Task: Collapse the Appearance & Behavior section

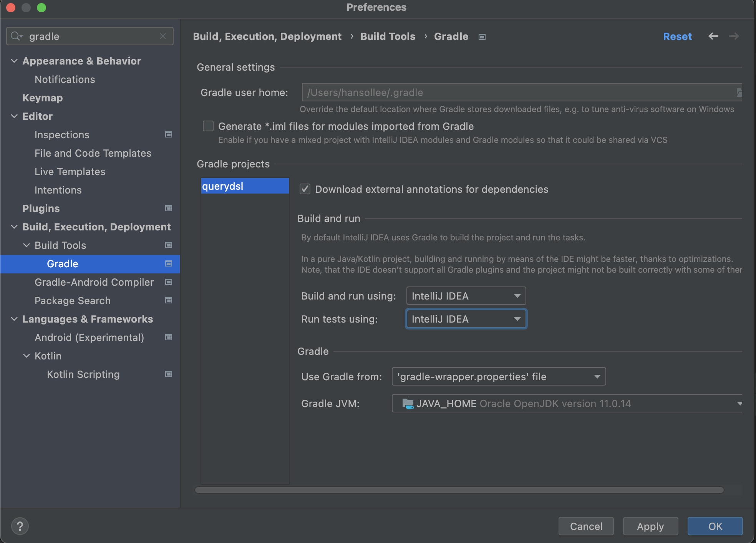Action: tap(14, 61)
